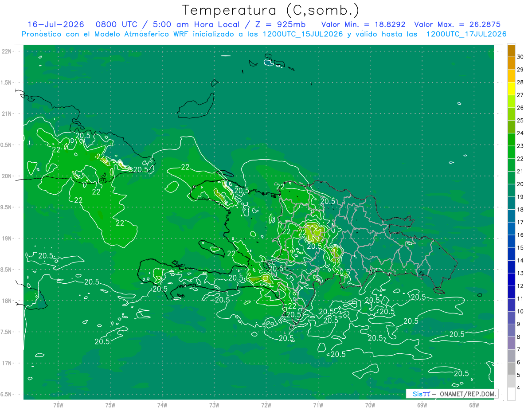Click the '17N' latitude axis label

click(x=7, y=363)
